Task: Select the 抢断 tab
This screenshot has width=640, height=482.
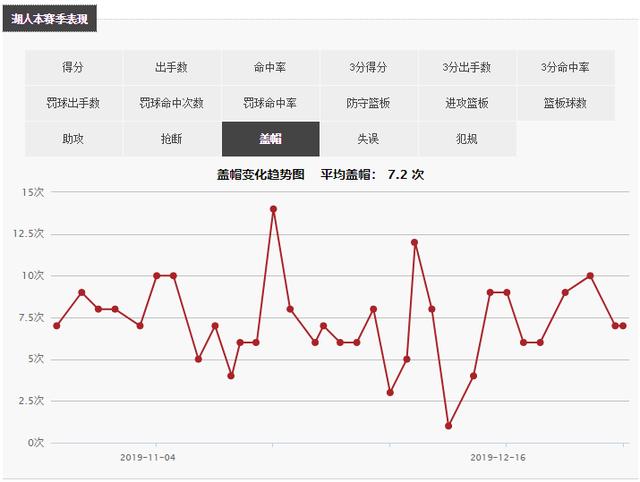Action: tap(172, 139)
